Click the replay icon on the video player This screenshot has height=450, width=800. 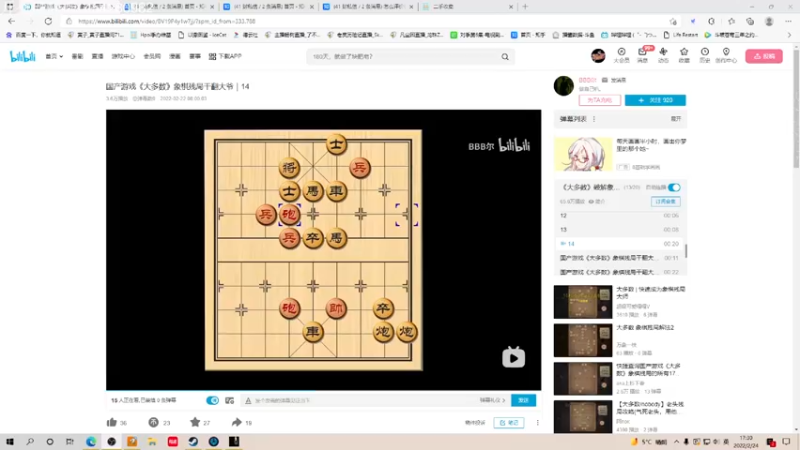coord(513,357)
